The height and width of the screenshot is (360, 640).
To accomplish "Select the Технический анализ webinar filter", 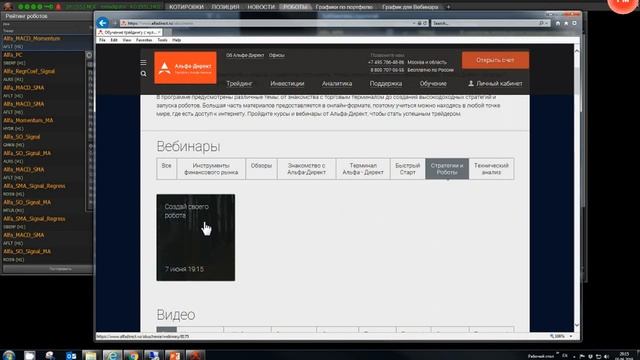I will pos(491,169).
